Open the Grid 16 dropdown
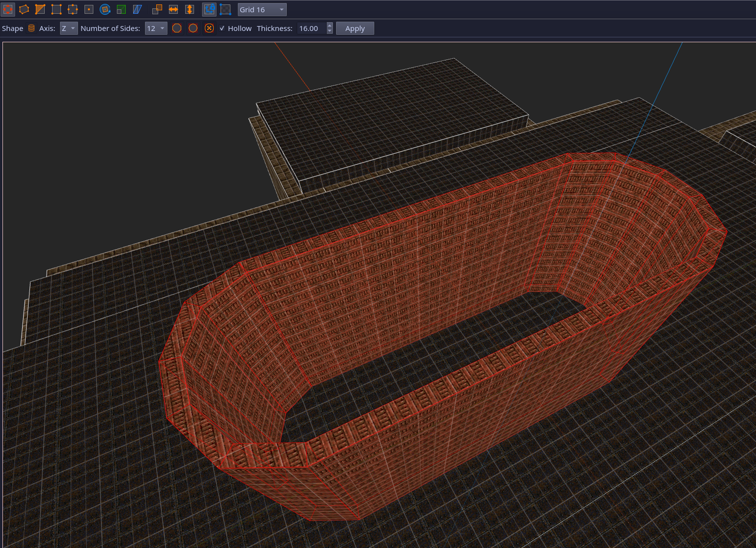756x548 pixels. coord(262,9)
